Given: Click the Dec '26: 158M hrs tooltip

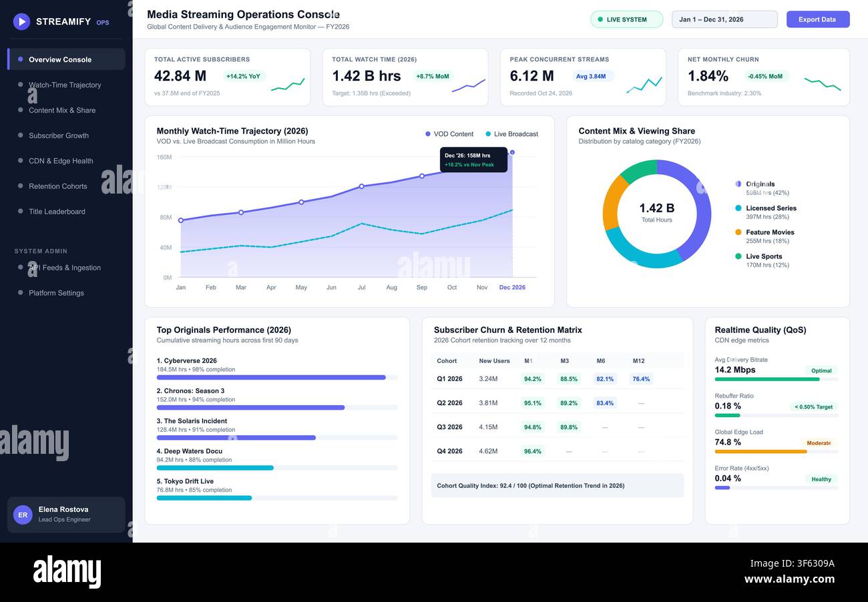Looking at the screenshot, I should pos(473,160).
